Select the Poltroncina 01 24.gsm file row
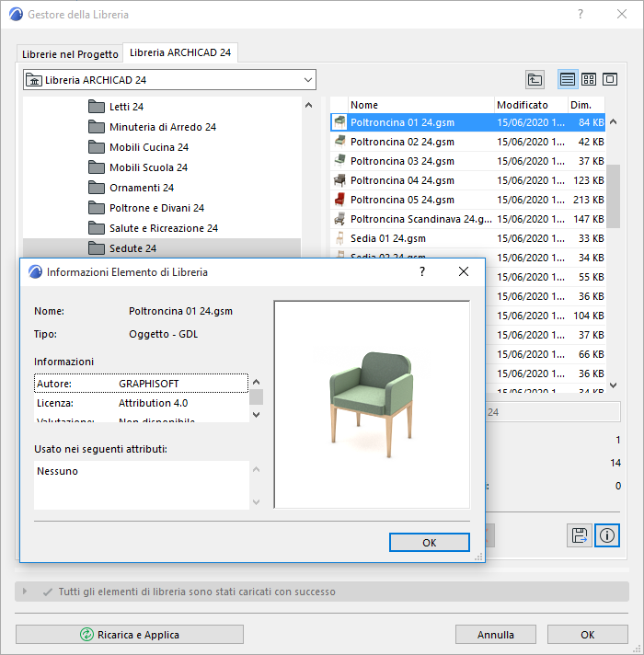This screenshot has width=644, height=655. pyautogui.click(x=467, y=122)
